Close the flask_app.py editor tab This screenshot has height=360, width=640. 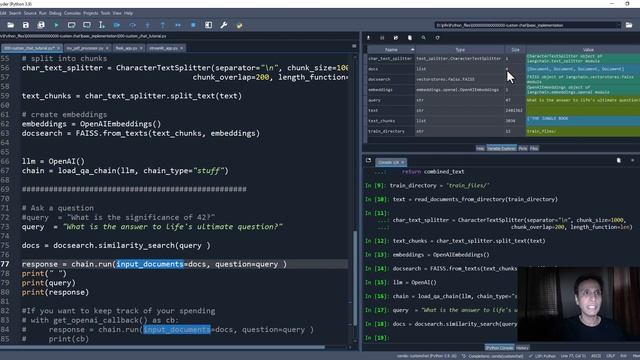141,48
